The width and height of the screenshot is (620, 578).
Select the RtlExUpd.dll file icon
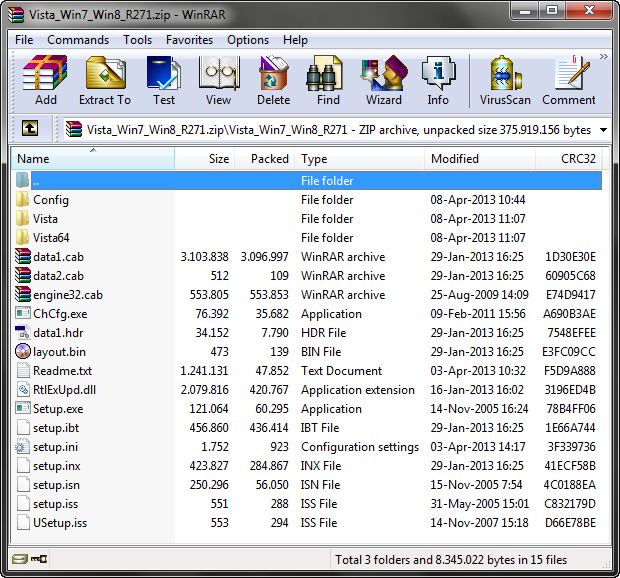(23, 389)
